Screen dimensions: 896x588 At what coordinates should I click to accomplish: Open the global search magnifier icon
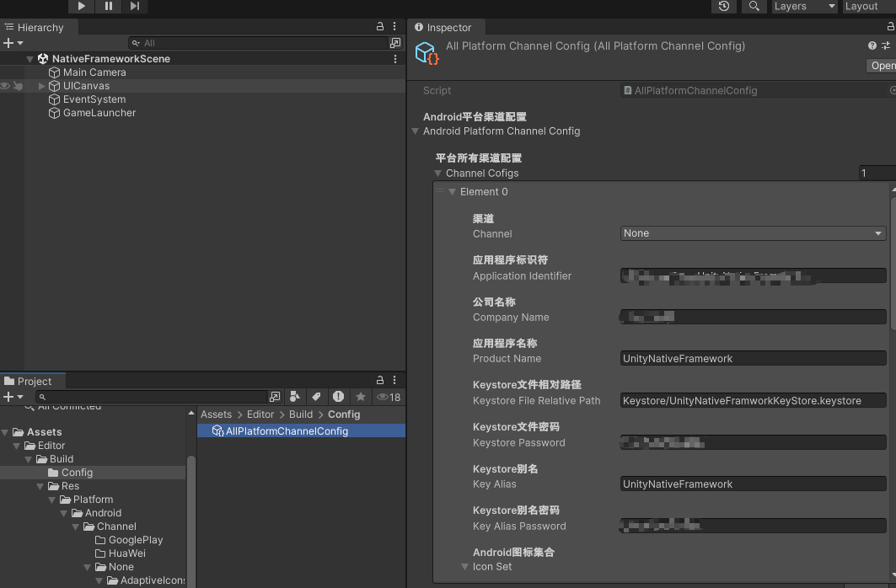click(754, 6)
